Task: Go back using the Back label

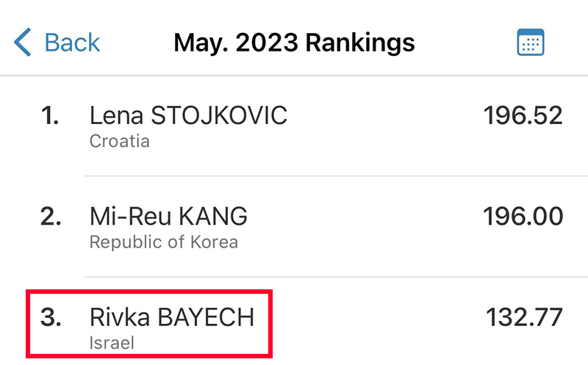Action: [x=72, y=43]
